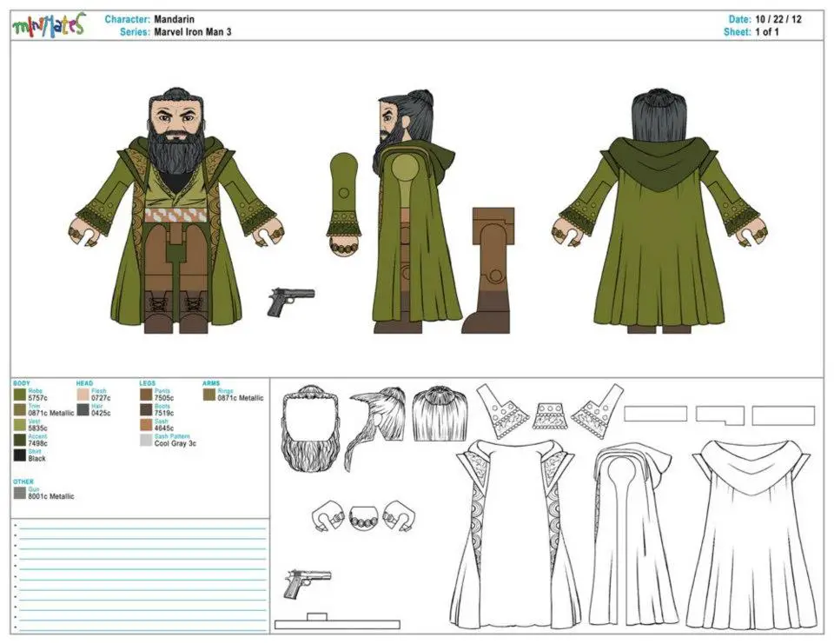Image resolution: width=834 pixels, height=644 pixels.
Task: Pick the Boots color swatch
Action: (x=146, y=409)
